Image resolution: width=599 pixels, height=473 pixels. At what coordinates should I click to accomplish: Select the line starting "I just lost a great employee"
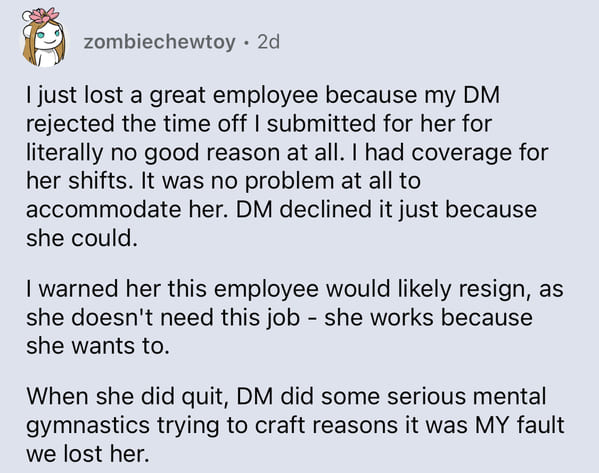coord(263,96)
